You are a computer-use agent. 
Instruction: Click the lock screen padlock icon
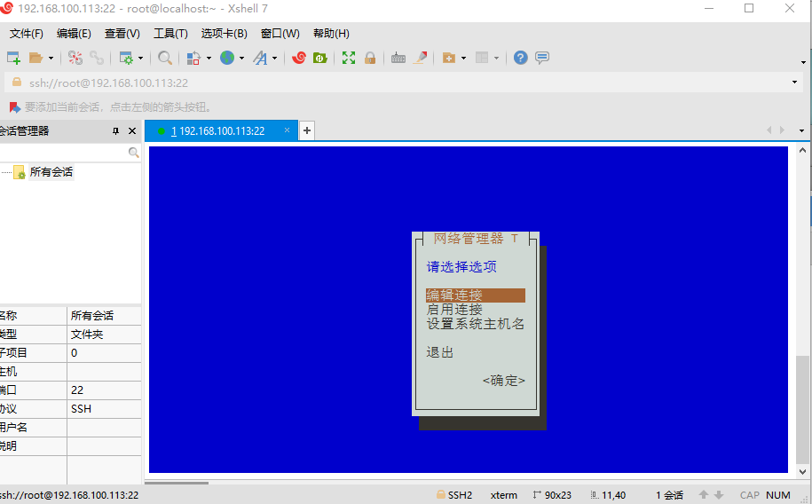[x=370, y=58]
